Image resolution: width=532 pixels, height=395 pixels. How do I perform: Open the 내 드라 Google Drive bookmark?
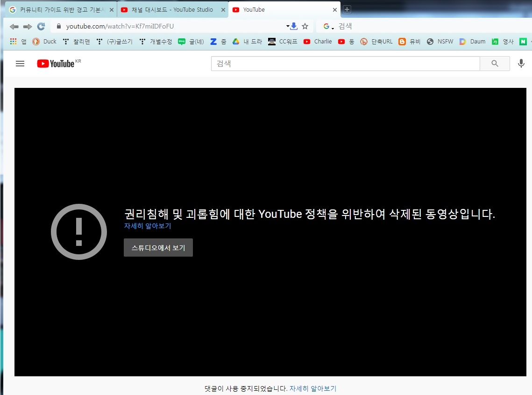tap(247, 42)
